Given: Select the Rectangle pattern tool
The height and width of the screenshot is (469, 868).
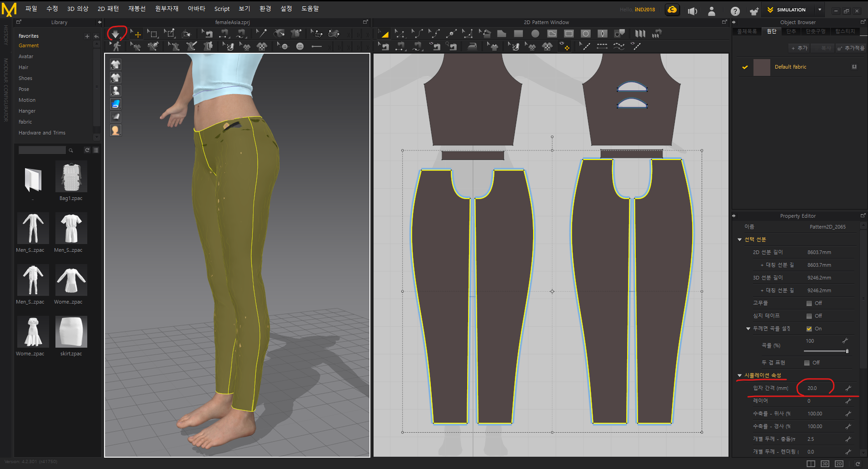Looking at the screenshot, I should click(x=518, y=34).
